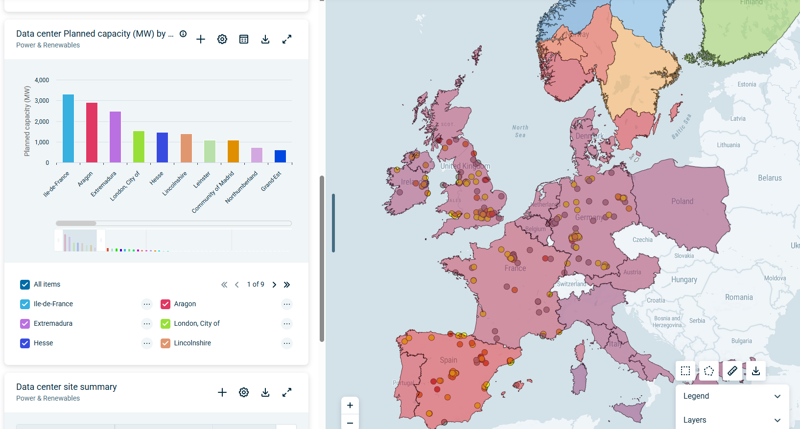Screen dimensions: 800x429
Task: Uncheck the Ile-de-France series
Action: (24, 304)
